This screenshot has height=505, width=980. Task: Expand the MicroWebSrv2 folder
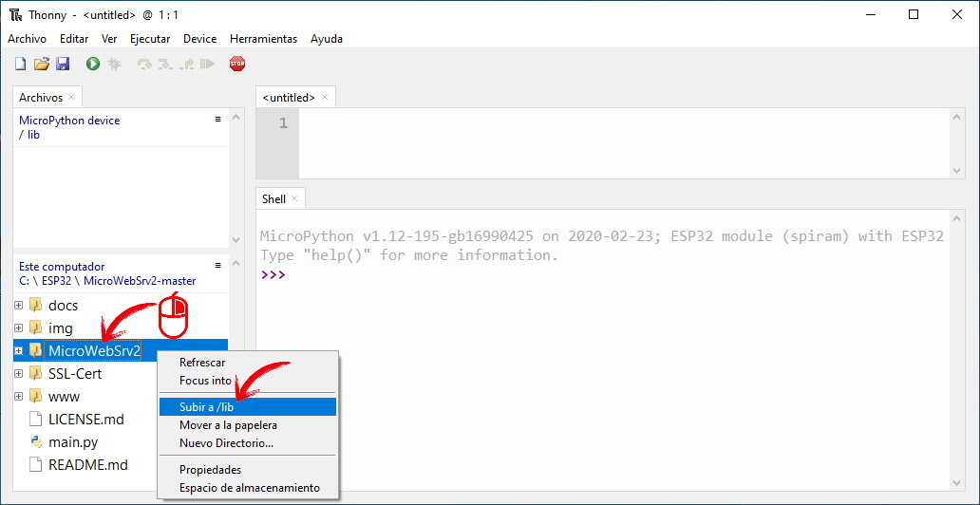click(x=19, y=351)
